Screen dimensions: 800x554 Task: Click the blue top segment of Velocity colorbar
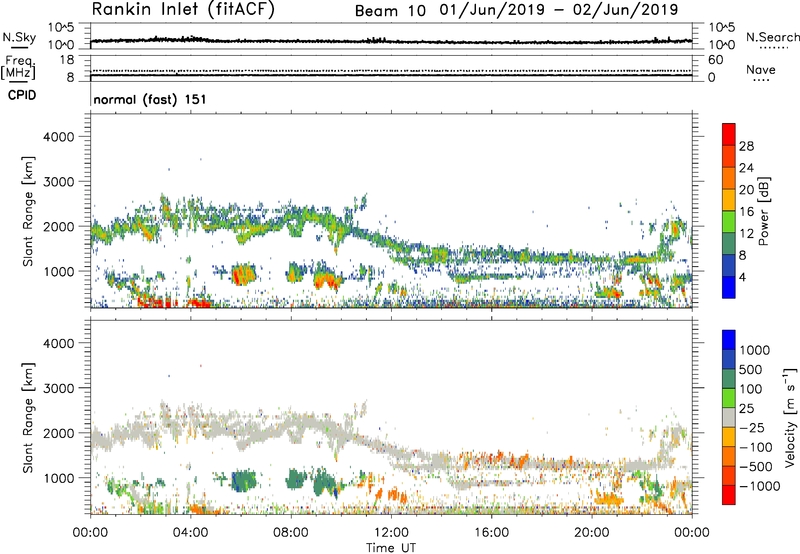pyautogui.click(x=729, y=340)
